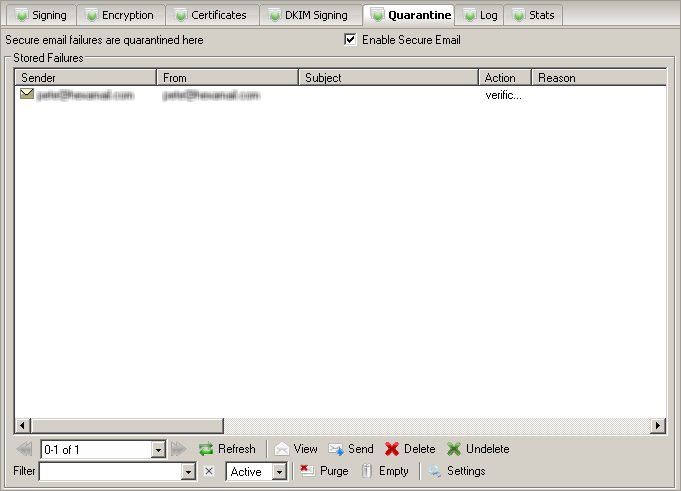Sort list by Sender column header
The image size is (681, 491).
point(86,77)
